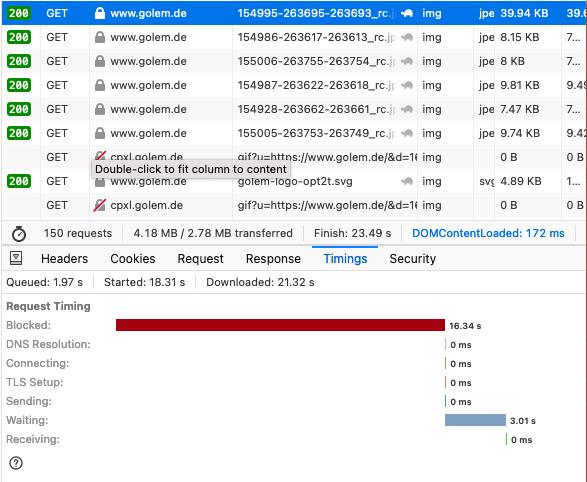Click the 200 status badge on 155006-263755 row
Screen dimensions: 587x482
(19, 61)
